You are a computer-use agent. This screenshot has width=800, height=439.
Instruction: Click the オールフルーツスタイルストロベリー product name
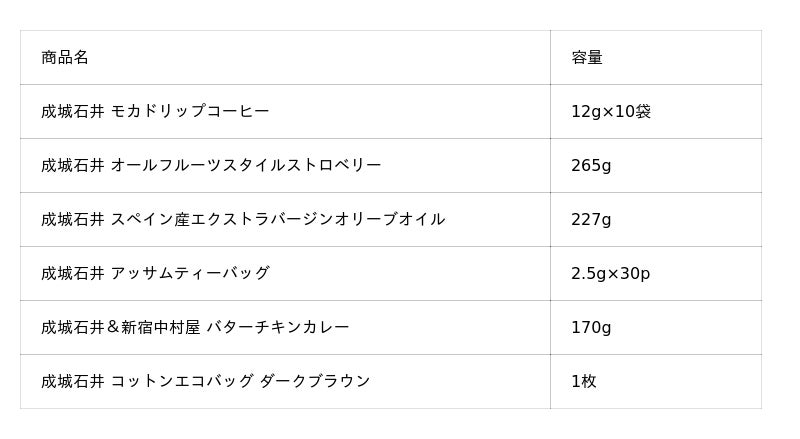pos(246,166)
